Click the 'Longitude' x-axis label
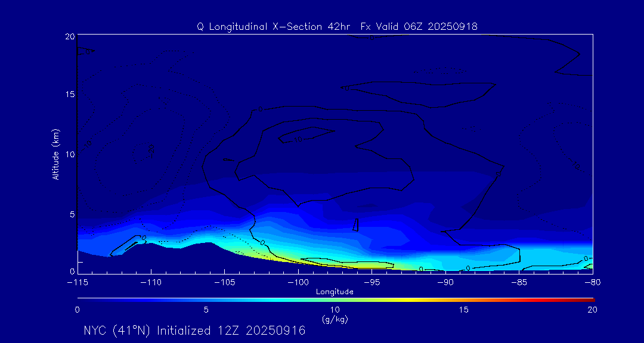This screenshot has width=644, height=343. [x=335, y=292]
